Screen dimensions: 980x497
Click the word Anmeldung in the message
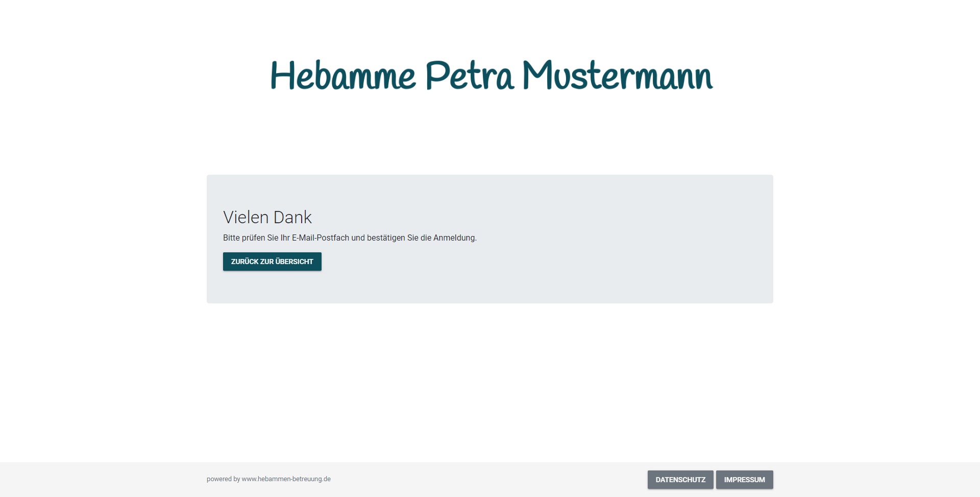click(454, 238)
